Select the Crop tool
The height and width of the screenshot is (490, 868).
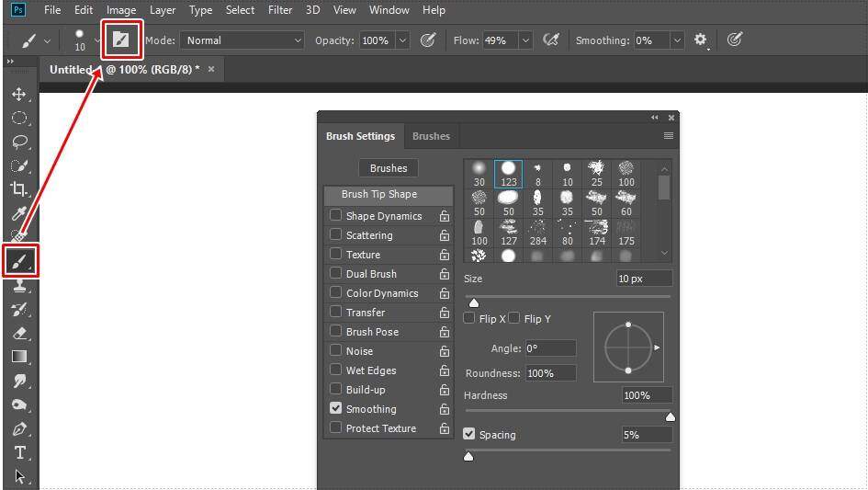pos(19,189)
